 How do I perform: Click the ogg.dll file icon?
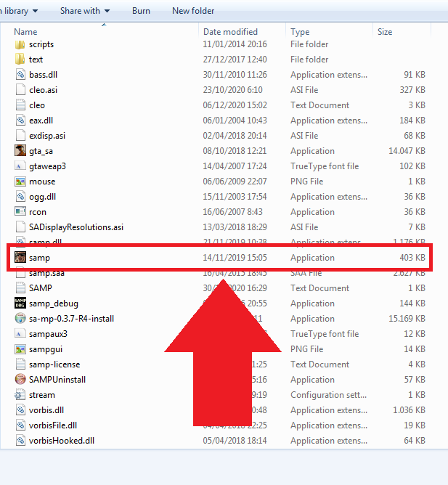pyautogui.click(x=20, y=197)
